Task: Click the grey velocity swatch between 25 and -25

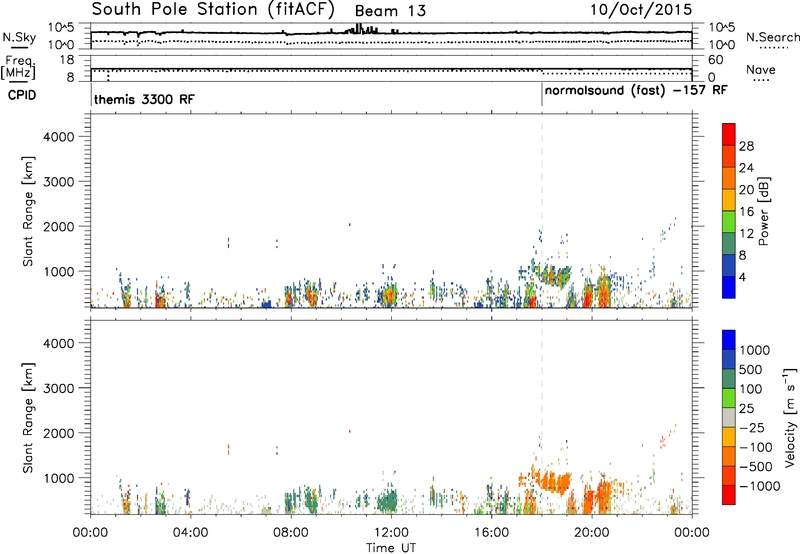Action: point(729,417)
